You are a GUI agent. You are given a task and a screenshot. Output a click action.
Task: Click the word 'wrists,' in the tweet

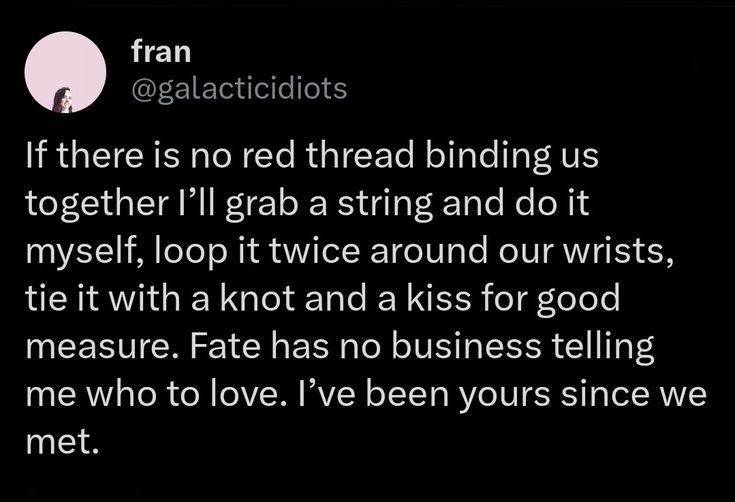pos(619,252)
